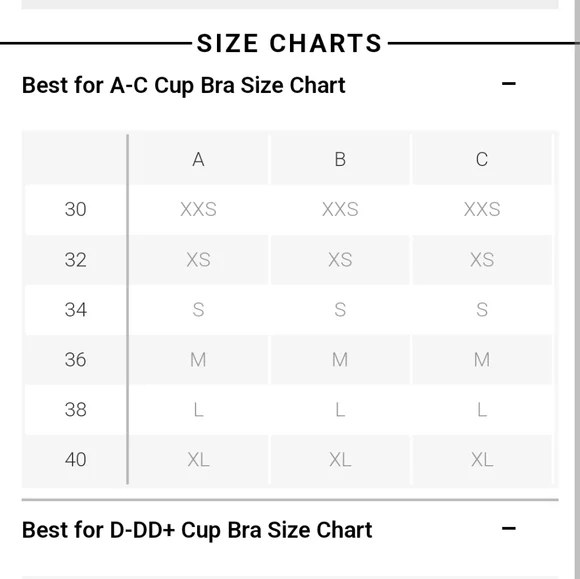580x579 pixels.
Task: Collapse the A-C Cup Bra Size Chart section
Action: pos(508,84)
